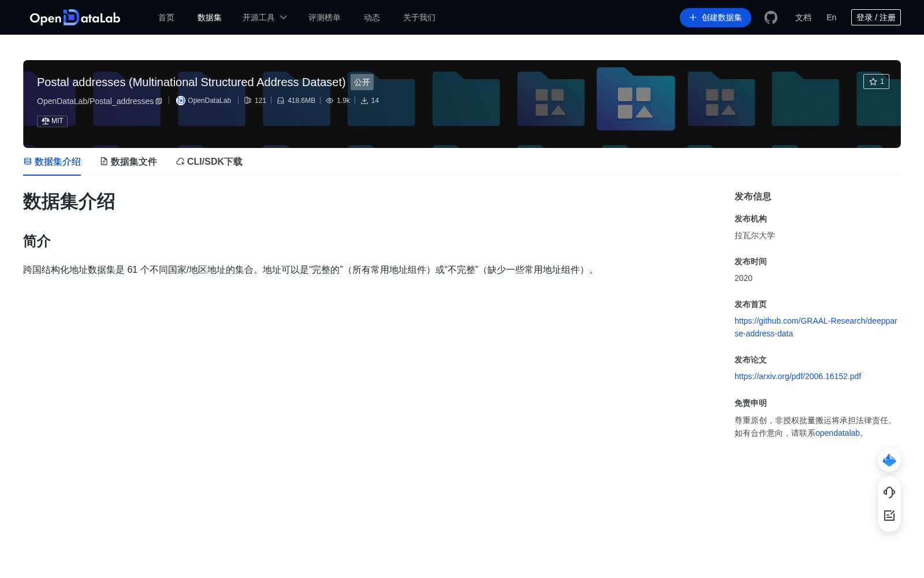Open 数据集 in top navigation
The height and width of the screenshot is (578, 924).
click(x=210, y=17)
